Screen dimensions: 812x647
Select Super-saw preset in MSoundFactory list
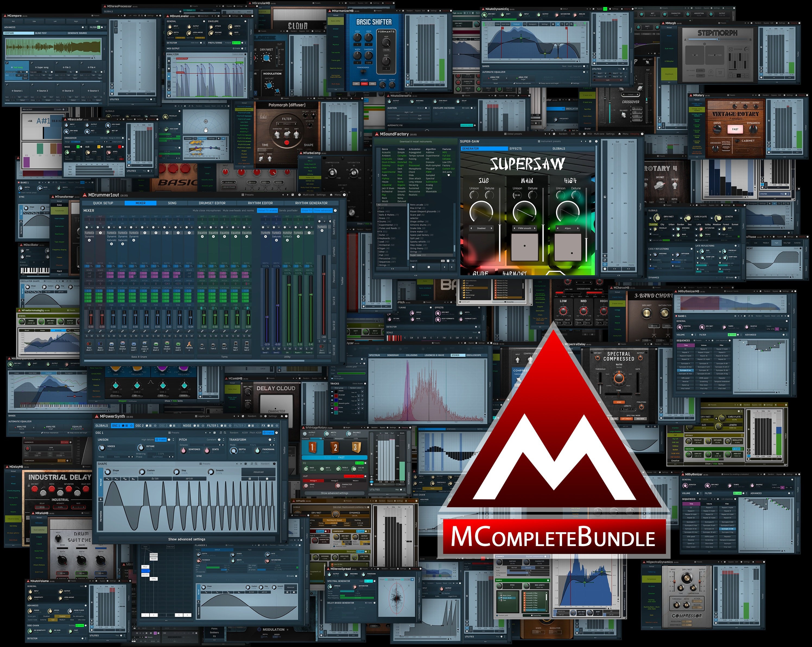pos(431,255)
